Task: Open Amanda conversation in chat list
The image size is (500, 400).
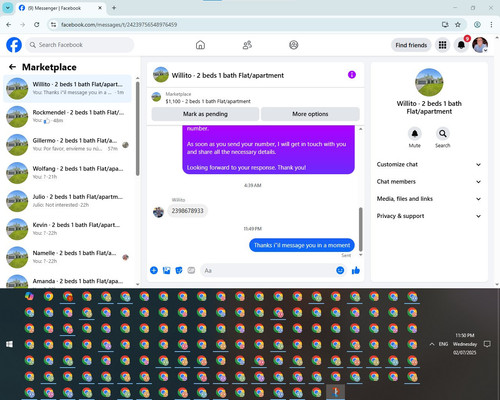Action: pos(68,280)
